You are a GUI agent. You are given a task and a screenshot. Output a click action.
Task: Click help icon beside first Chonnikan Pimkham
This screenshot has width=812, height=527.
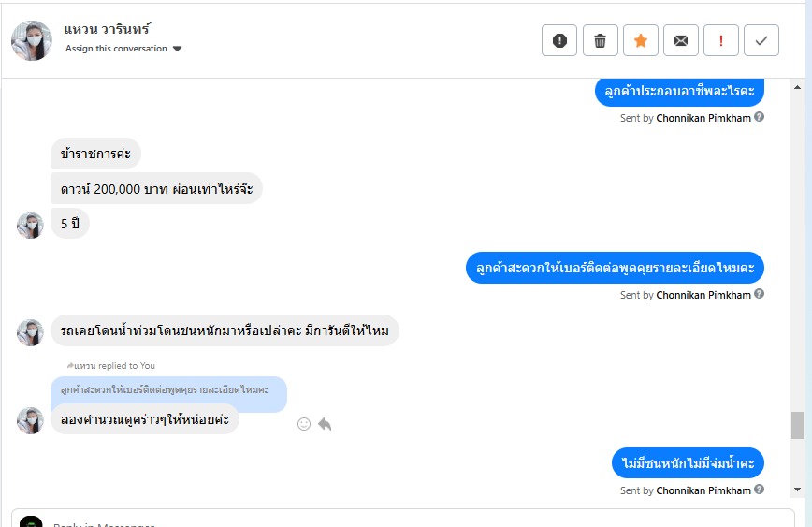[x=760, y=117]
